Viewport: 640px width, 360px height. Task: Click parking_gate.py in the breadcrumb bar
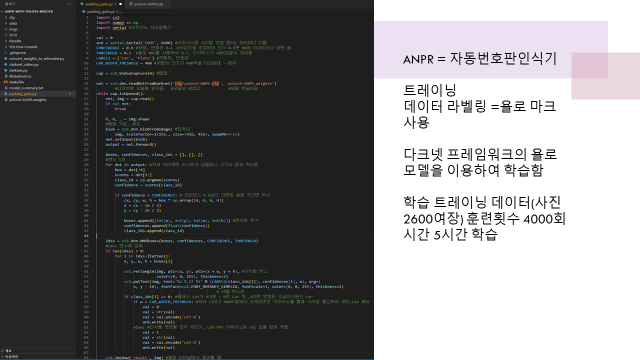click(x=100, y=12)
